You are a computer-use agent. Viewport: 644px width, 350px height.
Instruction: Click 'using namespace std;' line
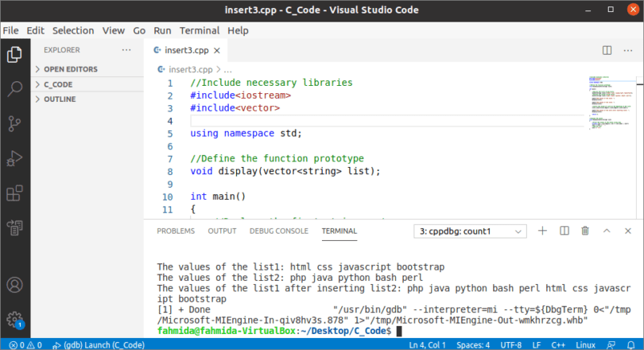[246, 134]
